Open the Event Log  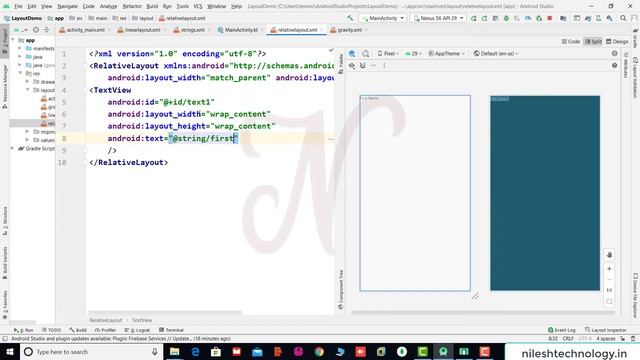pyautogui.click(x=562, y=330)
